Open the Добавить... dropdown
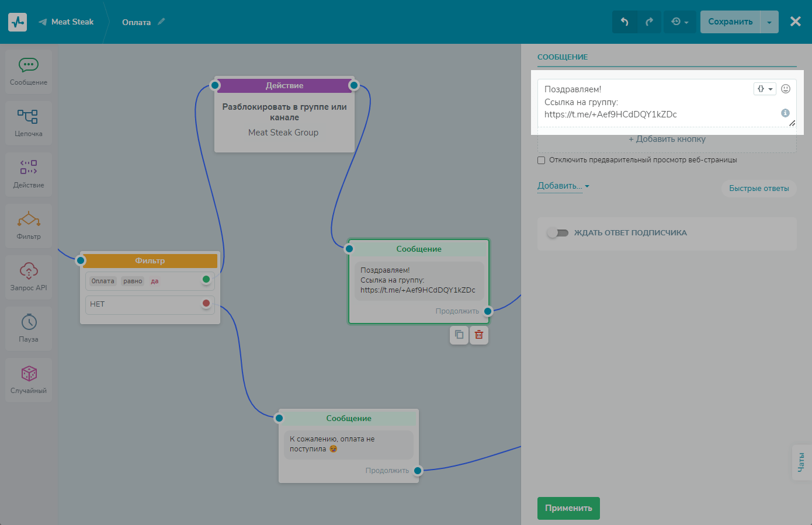This screenshot has width=812, height=525. pos(563,186)
